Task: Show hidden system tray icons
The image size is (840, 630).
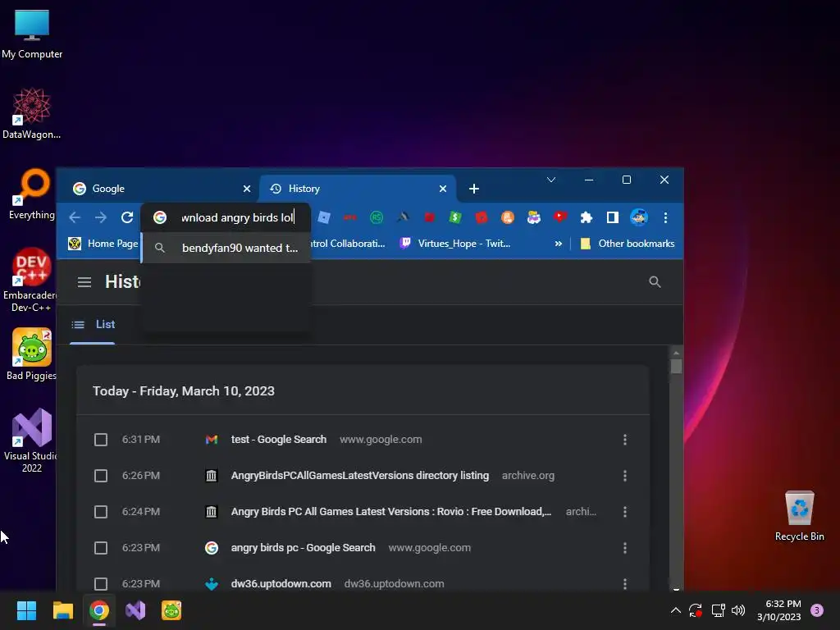Action: point(676,610)
